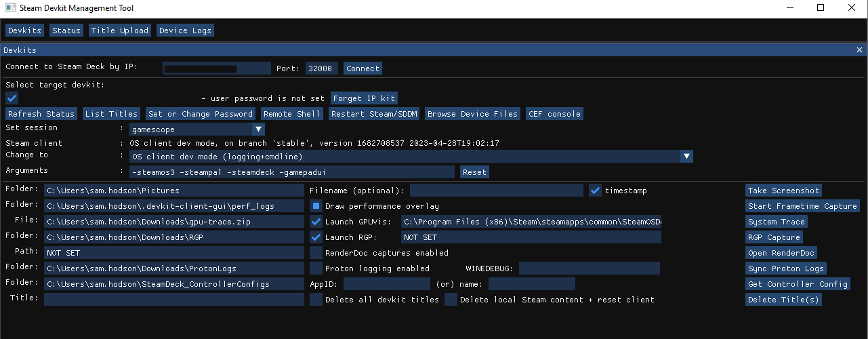Open Remote Shell
The width and height of the screenshot is (868, 339).
(x=291, y=114)
